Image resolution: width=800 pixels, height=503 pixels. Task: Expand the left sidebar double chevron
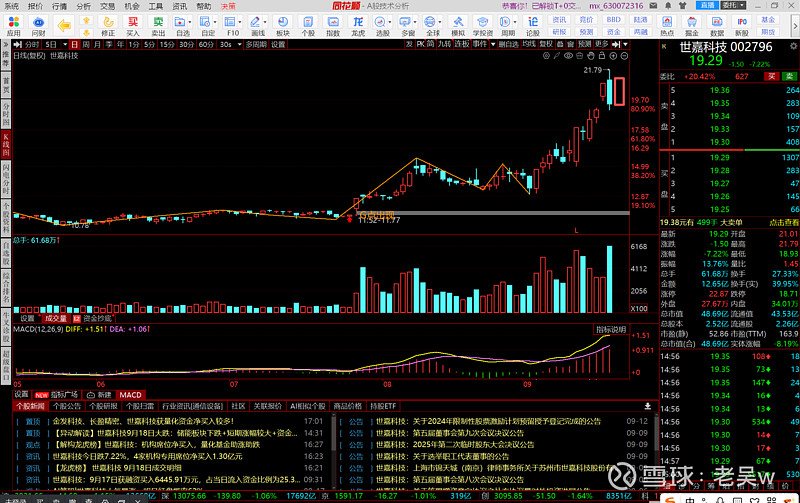6,44
